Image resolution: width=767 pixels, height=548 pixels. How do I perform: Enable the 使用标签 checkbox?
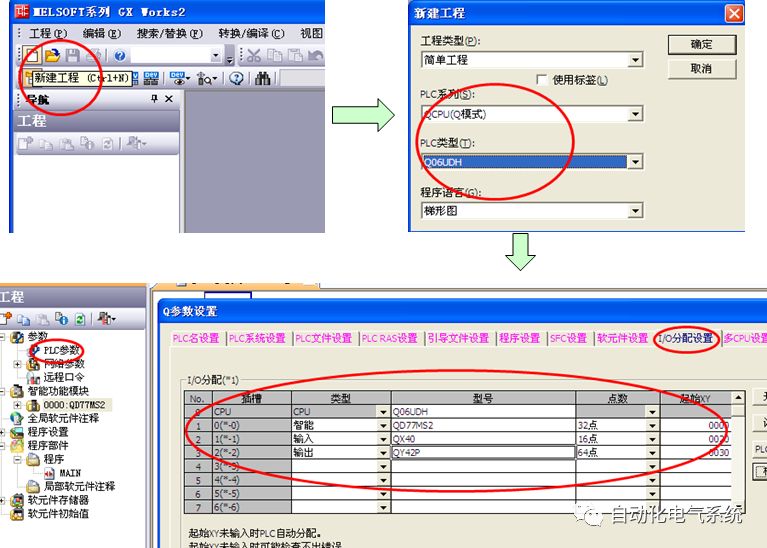[x=542, y=79]
